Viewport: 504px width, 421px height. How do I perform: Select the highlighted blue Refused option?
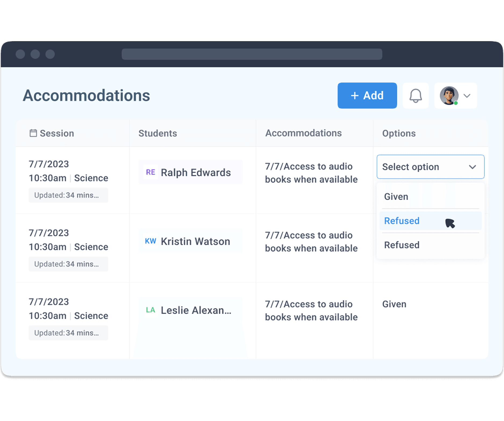(x=402, y=221)
